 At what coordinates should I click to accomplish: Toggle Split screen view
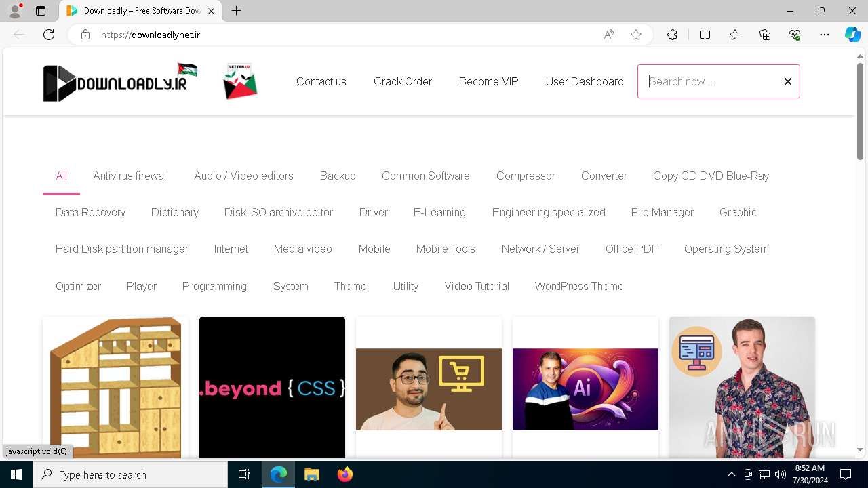pyautogui.click(x=705, y=35)
